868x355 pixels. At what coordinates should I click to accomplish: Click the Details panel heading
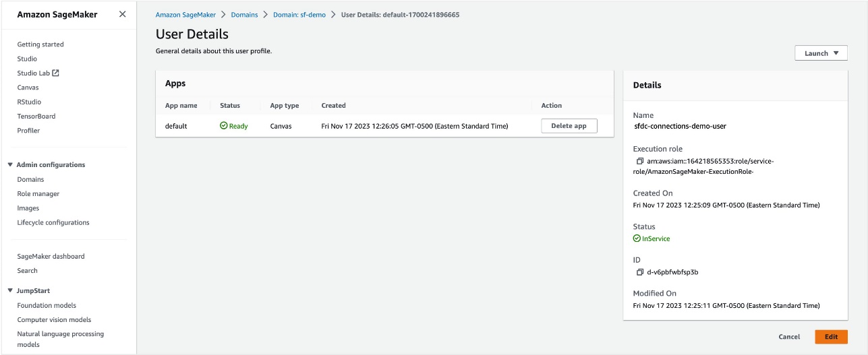click(x=647, y=86)
